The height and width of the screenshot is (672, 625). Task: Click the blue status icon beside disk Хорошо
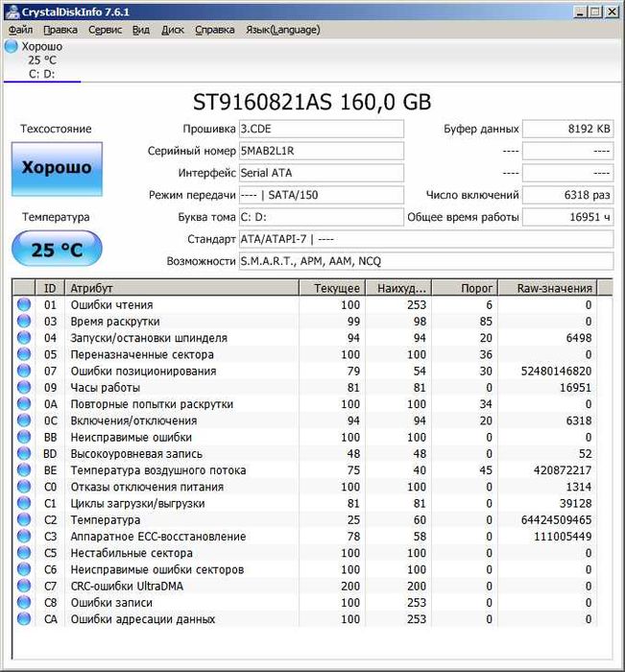12,46
